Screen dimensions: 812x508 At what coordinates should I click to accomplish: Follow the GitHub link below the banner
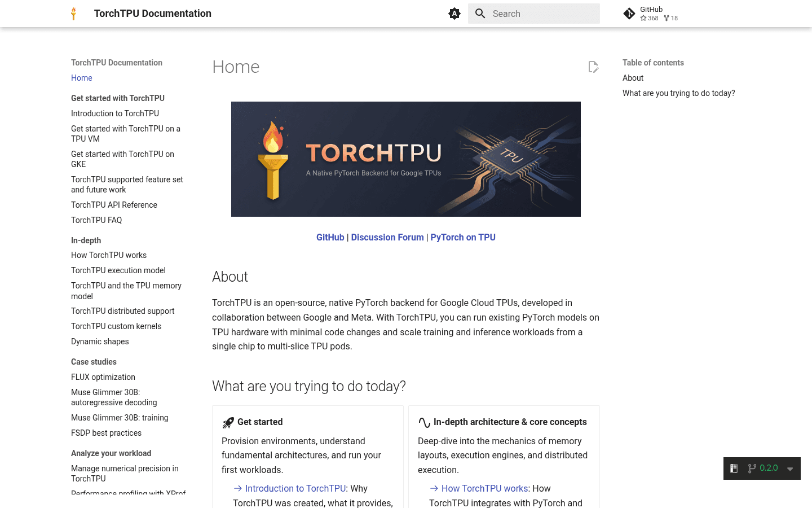(330, 238)
